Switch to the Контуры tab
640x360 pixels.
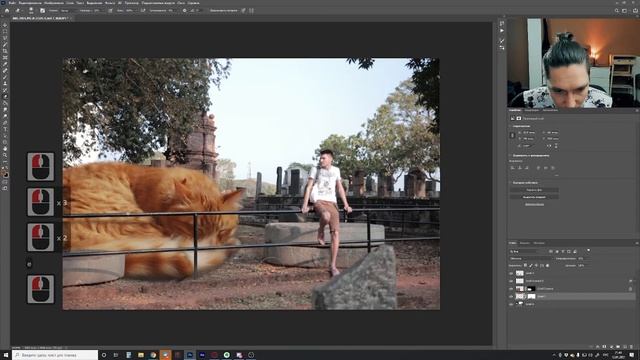(539, 243)
